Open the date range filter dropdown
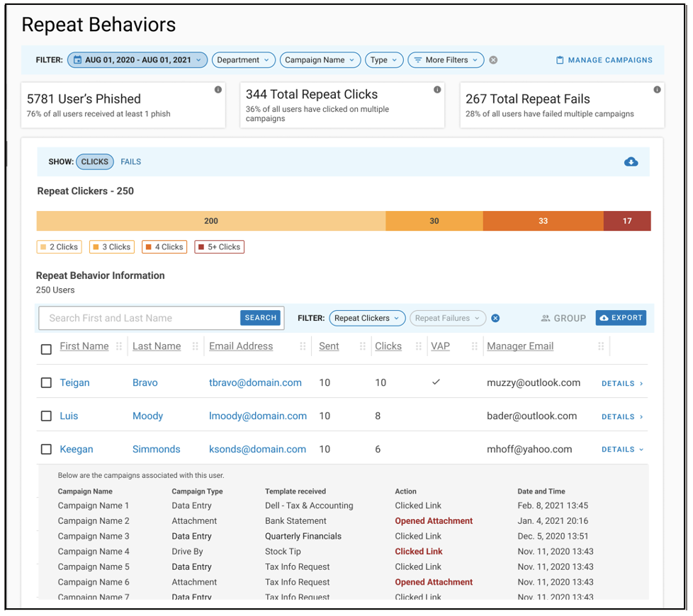 pyautogui.click(x=137, y=59)
